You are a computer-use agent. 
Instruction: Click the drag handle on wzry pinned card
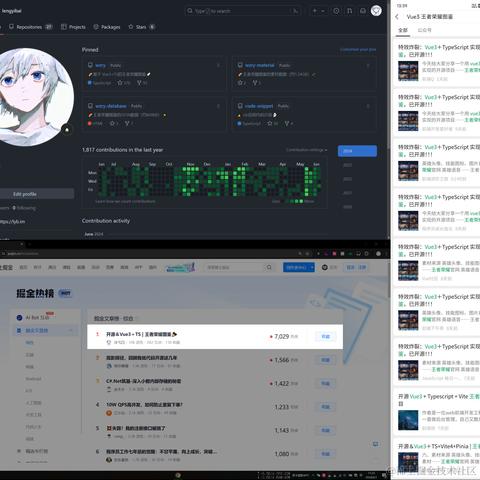(x=218, y=65)
